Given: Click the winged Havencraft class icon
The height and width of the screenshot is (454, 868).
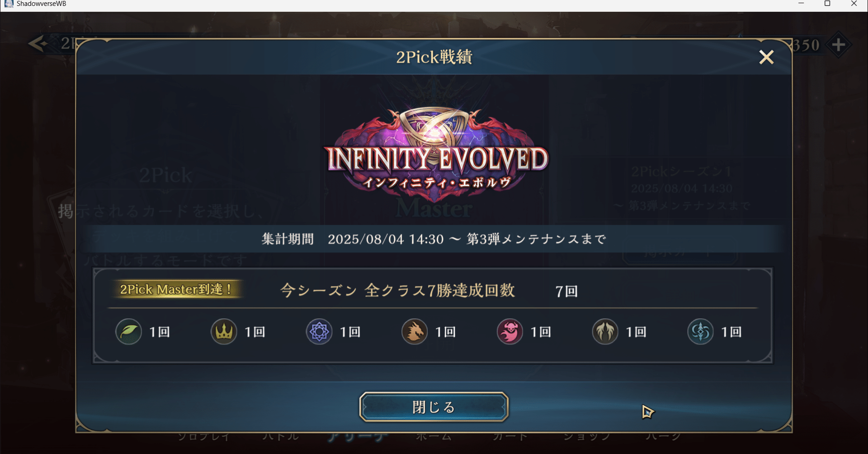Looking at the screenshot, I should [x=605, y=331].
